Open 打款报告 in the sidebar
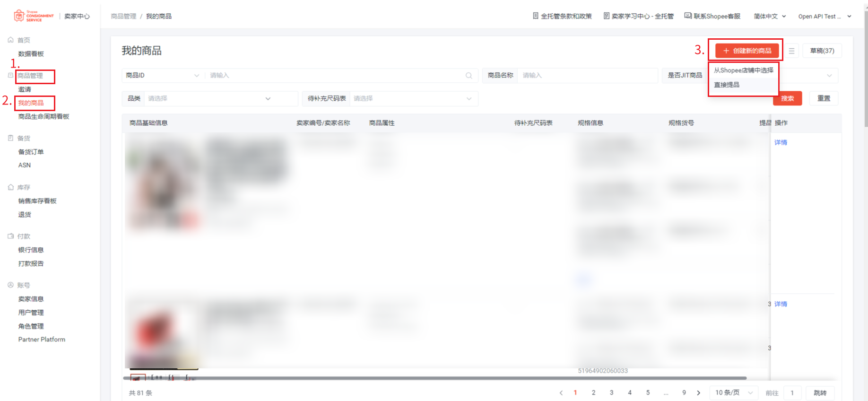Screen dimensions: 868x401 coord(31,263)
